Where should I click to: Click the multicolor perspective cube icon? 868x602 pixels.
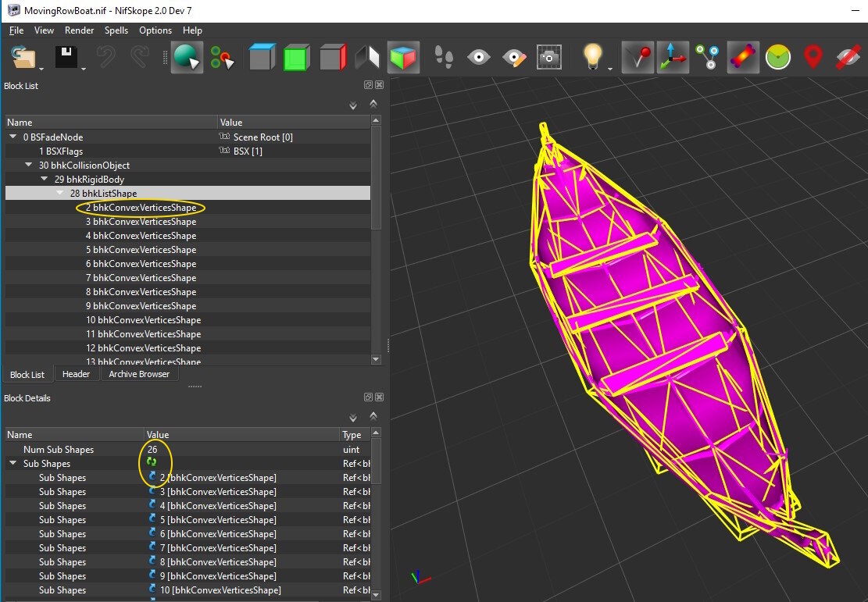[403, 58]
